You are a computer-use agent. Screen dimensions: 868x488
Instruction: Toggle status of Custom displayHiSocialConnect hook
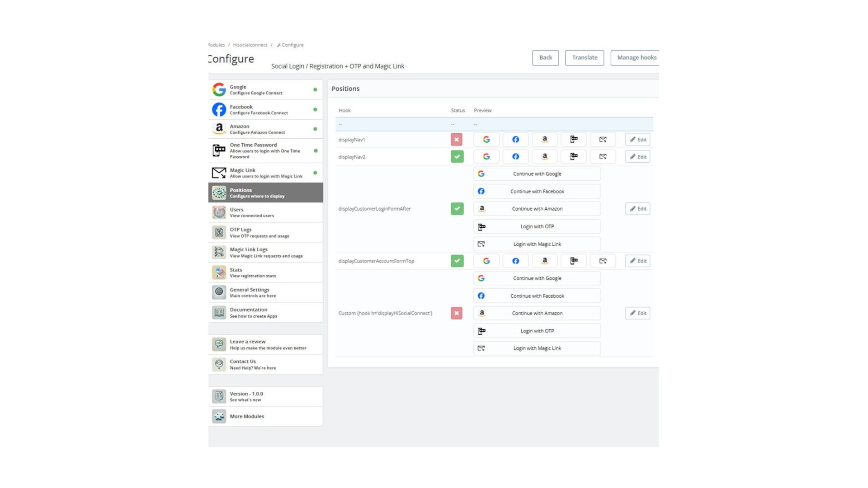point(456,313)
